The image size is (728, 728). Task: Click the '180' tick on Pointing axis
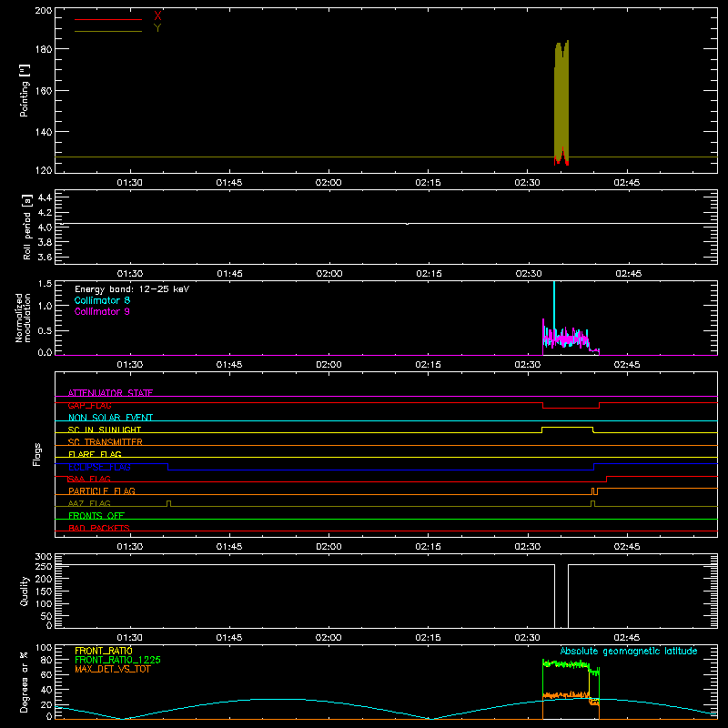[44, 49]
